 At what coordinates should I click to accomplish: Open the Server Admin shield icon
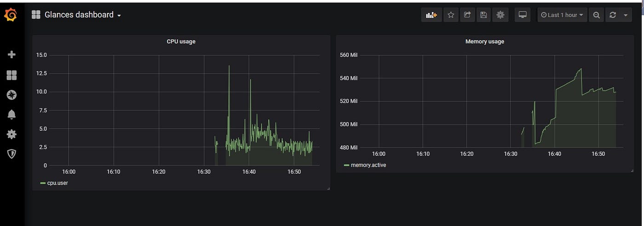pyautogui.click(x=11, y=154)
